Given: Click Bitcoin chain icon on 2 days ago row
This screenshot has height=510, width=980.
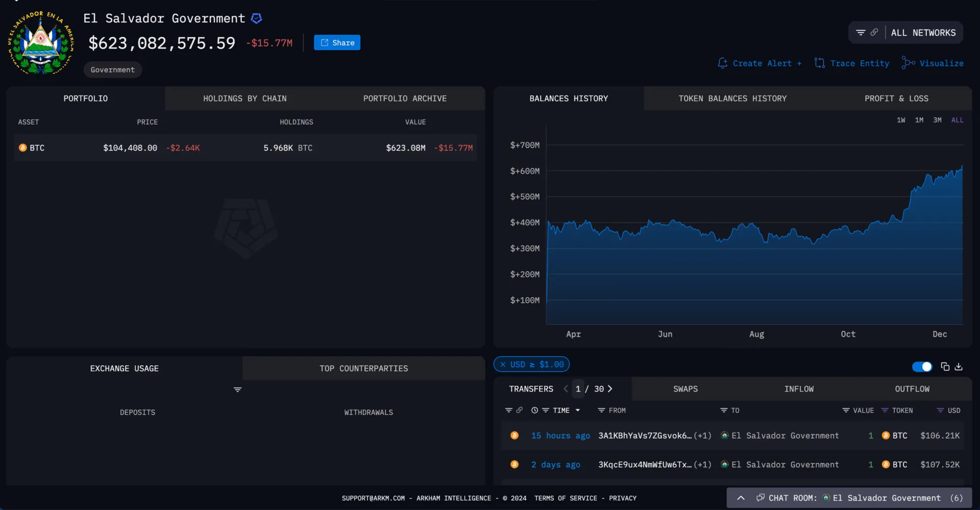Looking at the screenshot, I should 514,465.
